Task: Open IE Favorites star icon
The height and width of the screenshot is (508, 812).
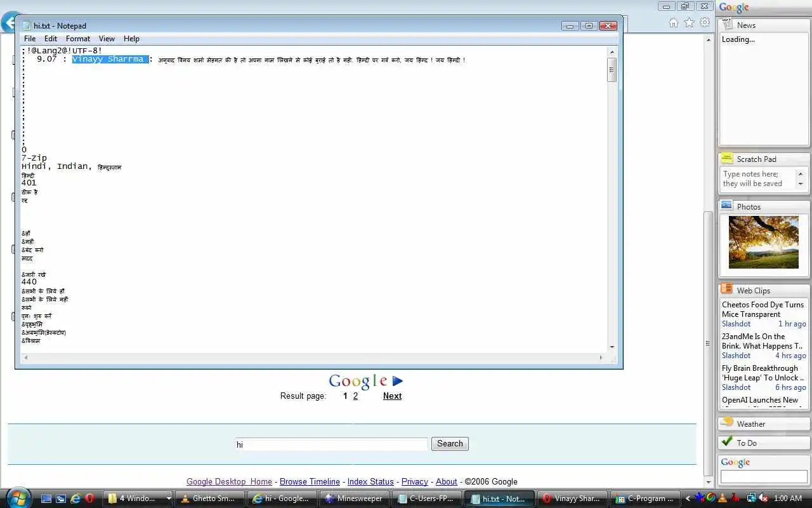Action: (x=689, y=23)
